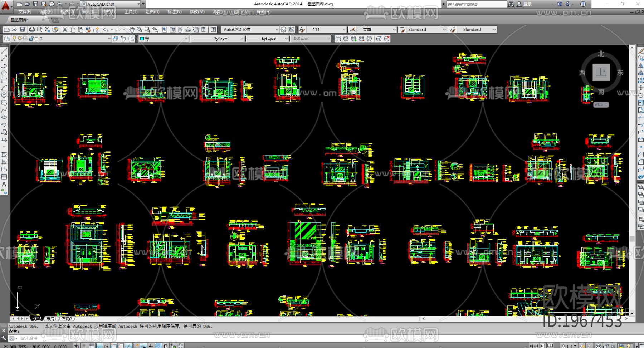The height and width of the screenshot is (348, 644).
Task: Open the AutoCAD 经典 workspace combo box
Action: pyautogui.click(x=250, y=29)
